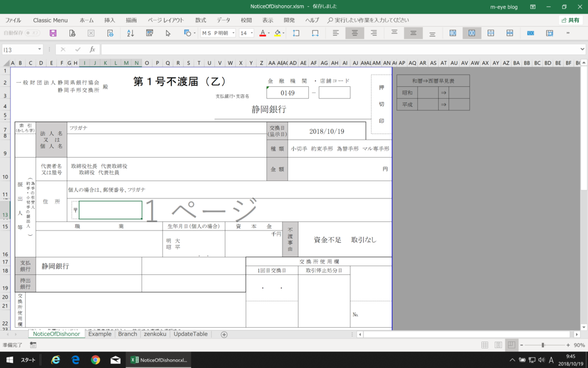Switch to Normal view in status bar
588x368 pixels.
pyautogui.click(x=485, y=345)
